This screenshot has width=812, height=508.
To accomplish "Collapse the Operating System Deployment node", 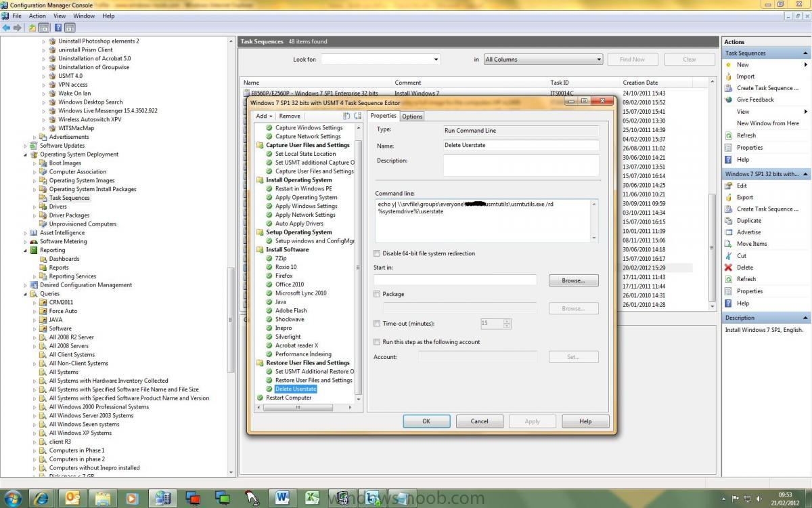I will point(26,154).
